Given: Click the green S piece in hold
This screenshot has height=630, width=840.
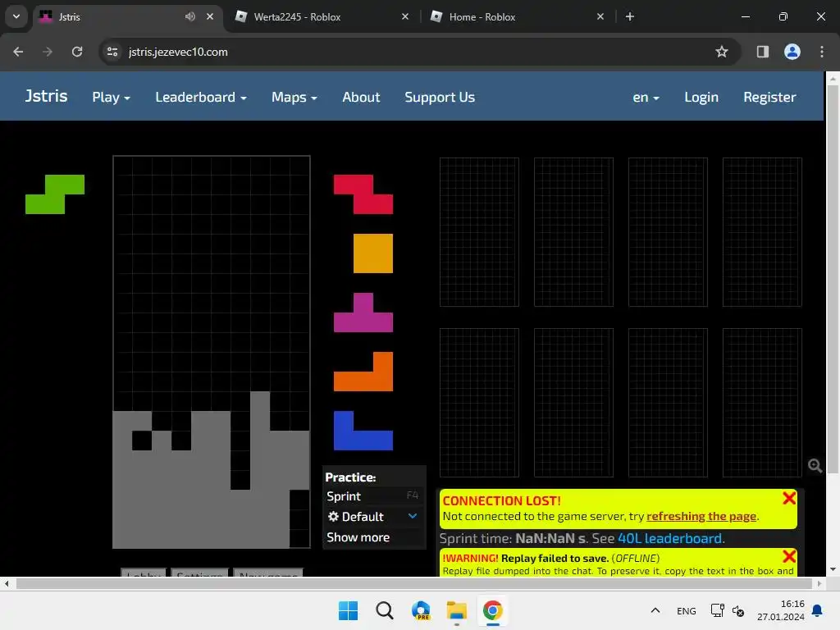Looking at the screenshot, I should [55, 194].
